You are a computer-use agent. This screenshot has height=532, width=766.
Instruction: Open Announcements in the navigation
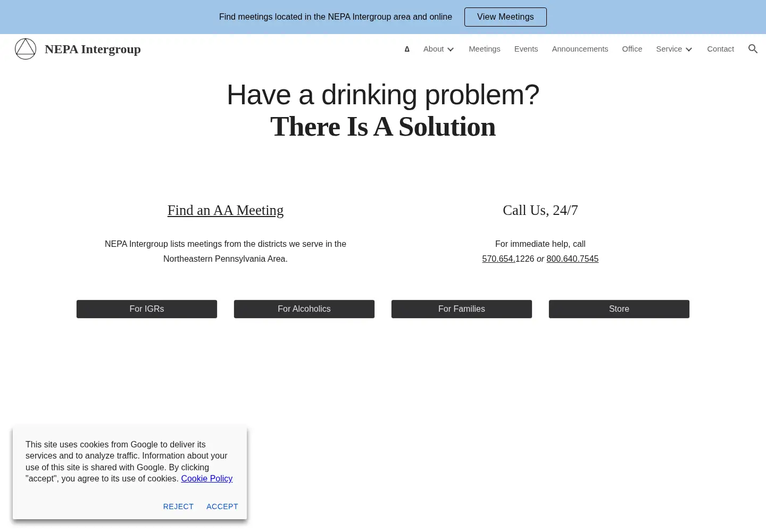pyautogui.click(x=580, y=49)
